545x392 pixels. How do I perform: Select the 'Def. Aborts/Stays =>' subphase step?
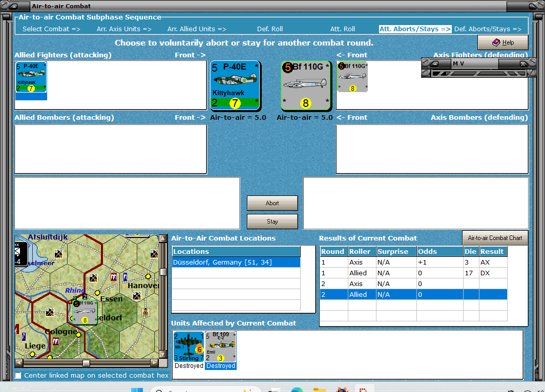point(488,29)
